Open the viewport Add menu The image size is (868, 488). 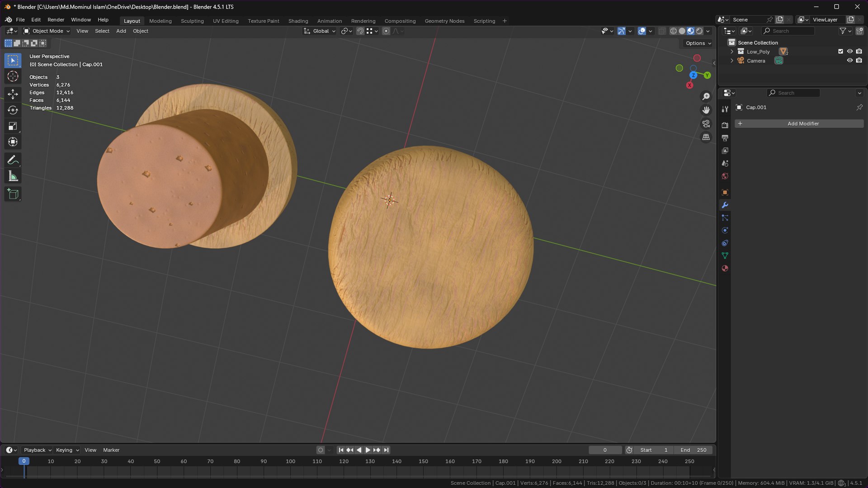(x=121, y=31)
